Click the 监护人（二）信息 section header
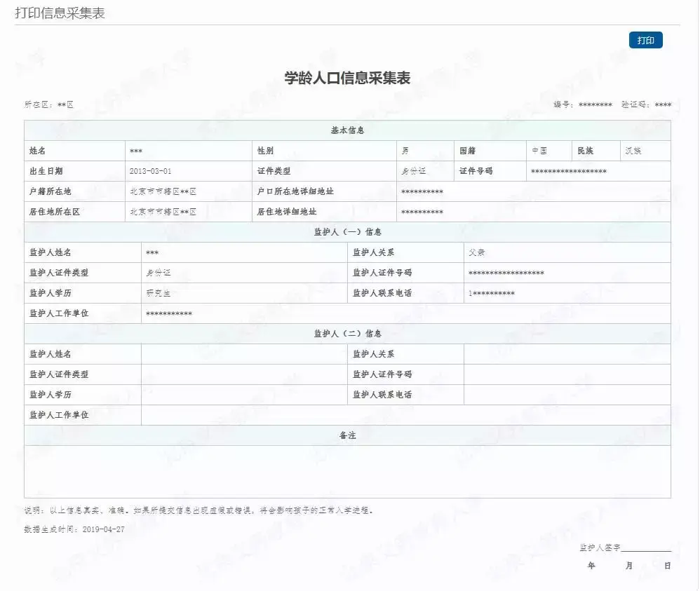 click(x=347, y=334)
